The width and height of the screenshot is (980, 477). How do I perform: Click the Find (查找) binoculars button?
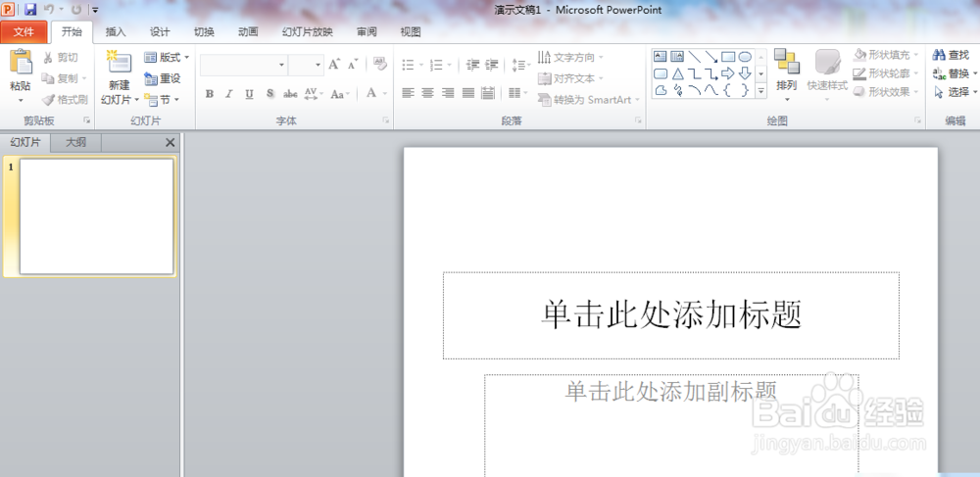pyautogui.click(x=951, y=55)
